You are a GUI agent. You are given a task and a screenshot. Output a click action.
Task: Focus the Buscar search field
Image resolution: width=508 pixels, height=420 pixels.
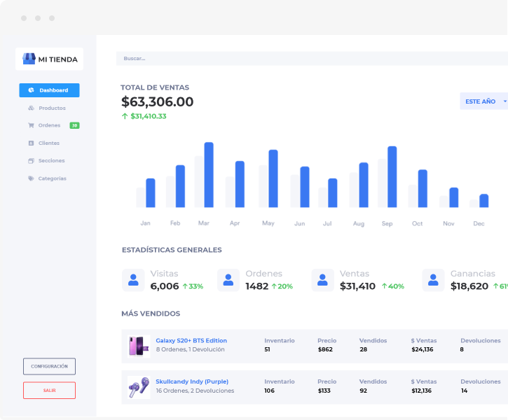click(308, 58)
